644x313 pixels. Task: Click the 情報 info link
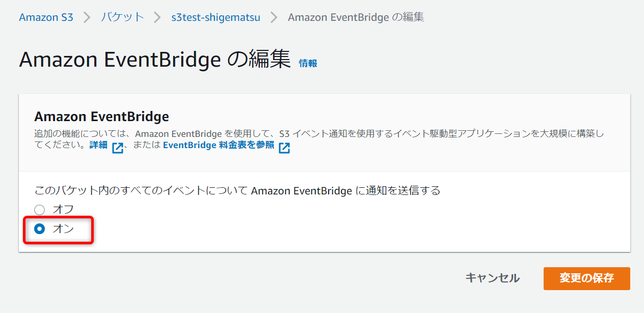coord(308,64)
